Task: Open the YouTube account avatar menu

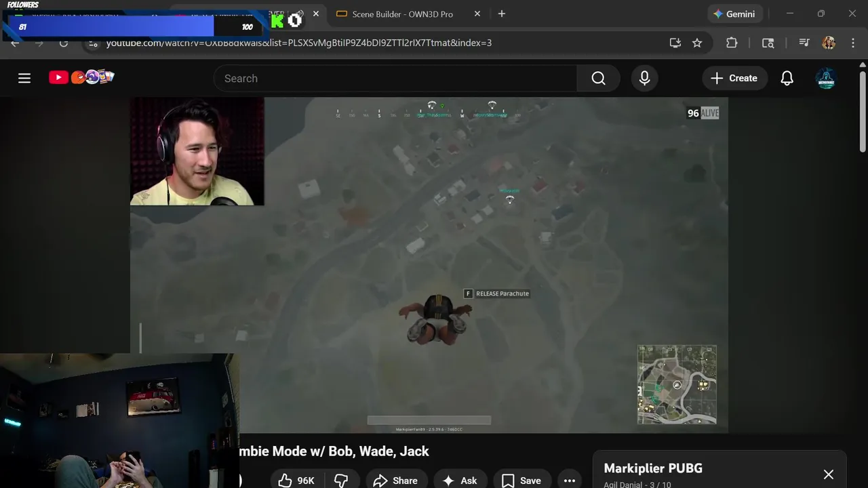Action: pos(826,79)
